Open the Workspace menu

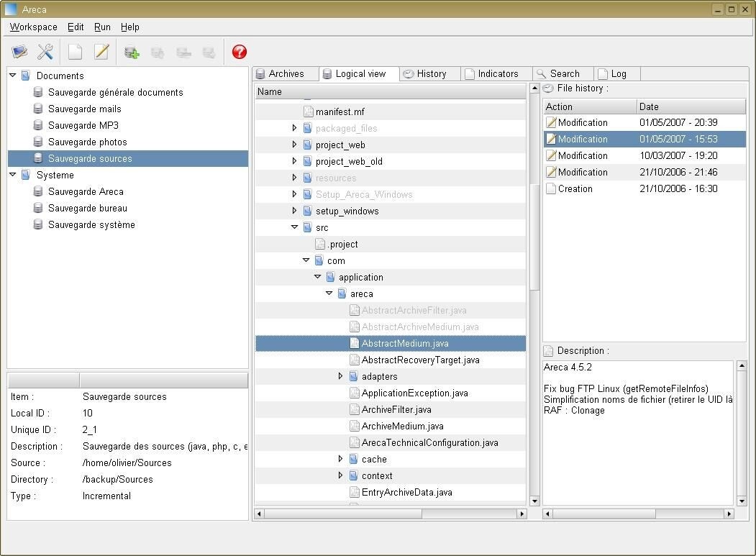(32, 27)
